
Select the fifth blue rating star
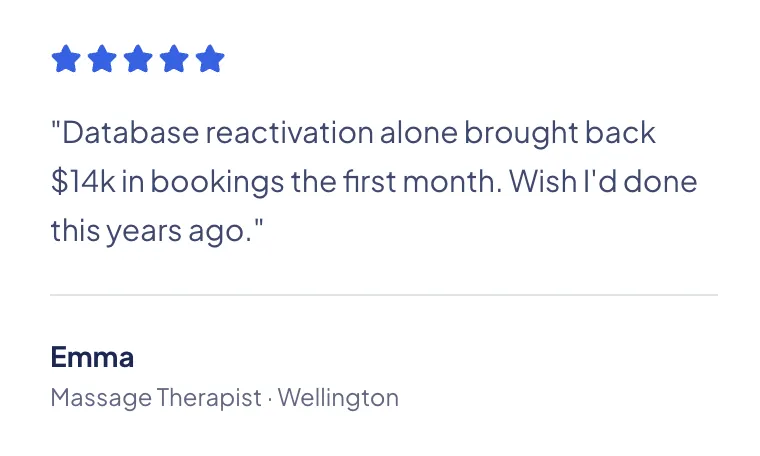click(x=210, y=59)
